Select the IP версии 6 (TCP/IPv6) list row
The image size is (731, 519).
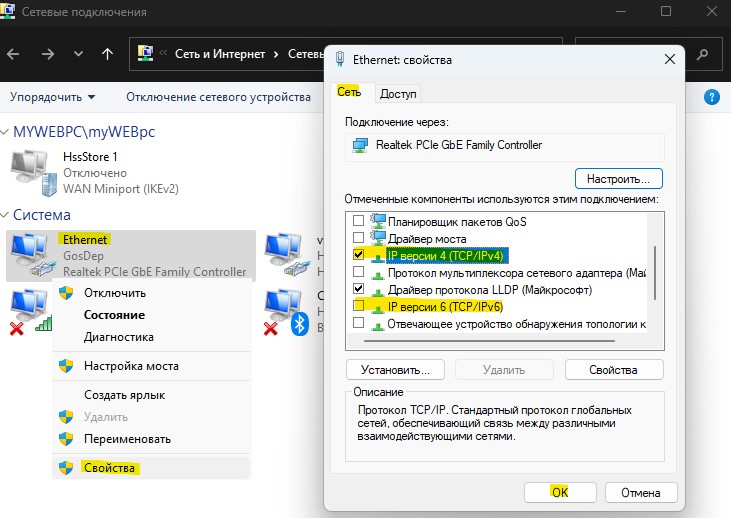pos(445,307)
